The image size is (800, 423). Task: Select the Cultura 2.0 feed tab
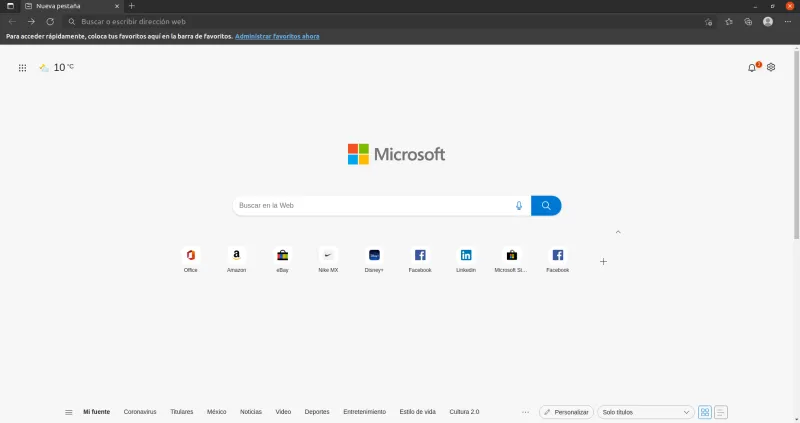464,412
